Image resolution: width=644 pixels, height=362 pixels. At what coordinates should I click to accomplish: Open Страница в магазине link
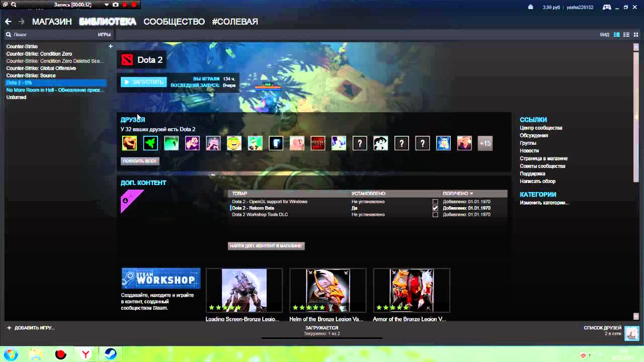click(543, 158)
